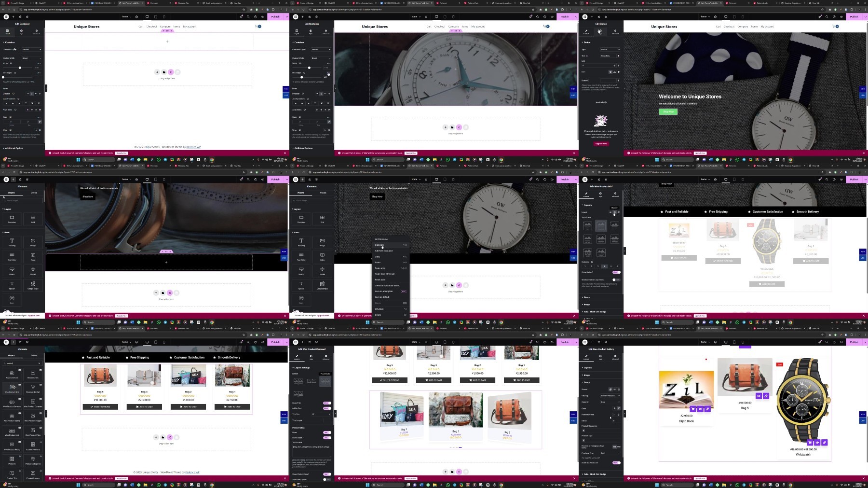
Task: Click the green Shop Now button
Action: [x=668, y=112]
